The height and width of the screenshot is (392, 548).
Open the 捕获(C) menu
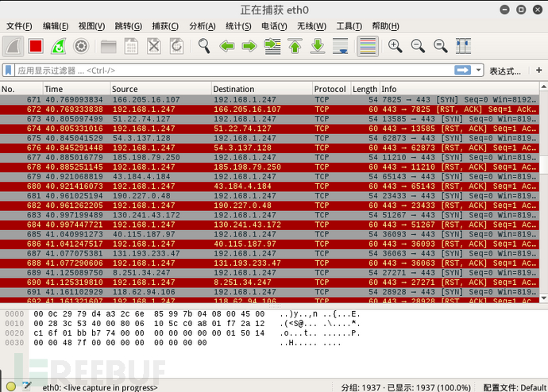[165, 26]
